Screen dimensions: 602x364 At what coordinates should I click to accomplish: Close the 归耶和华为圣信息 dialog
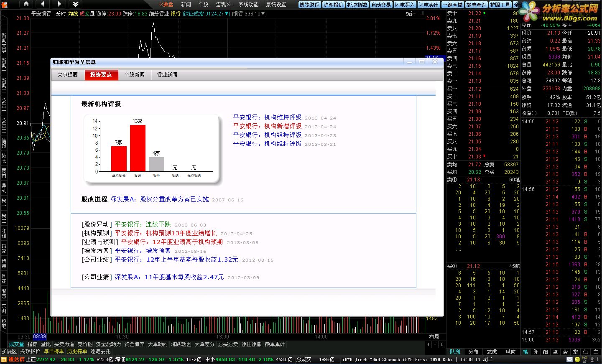[435, 62]
